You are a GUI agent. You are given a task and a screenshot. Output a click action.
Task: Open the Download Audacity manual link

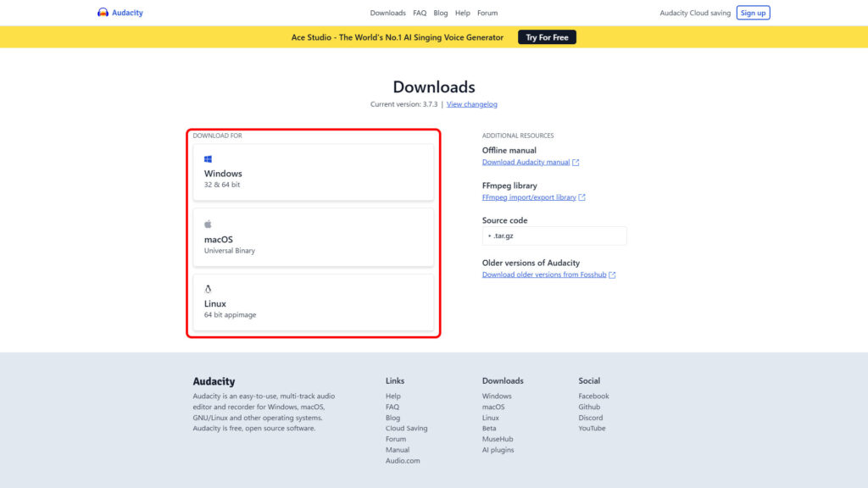click(526, 162)
